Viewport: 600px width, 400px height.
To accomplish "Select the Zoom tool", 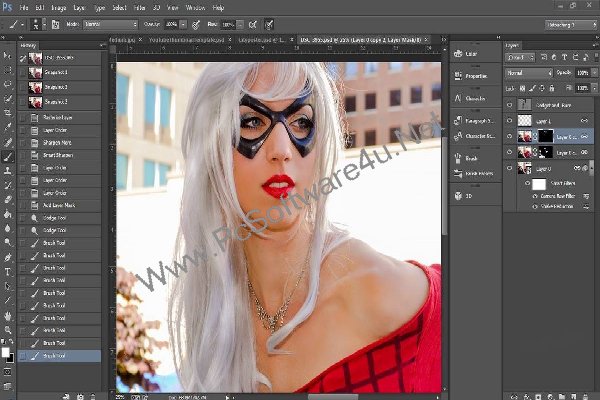I will (7, 330).
